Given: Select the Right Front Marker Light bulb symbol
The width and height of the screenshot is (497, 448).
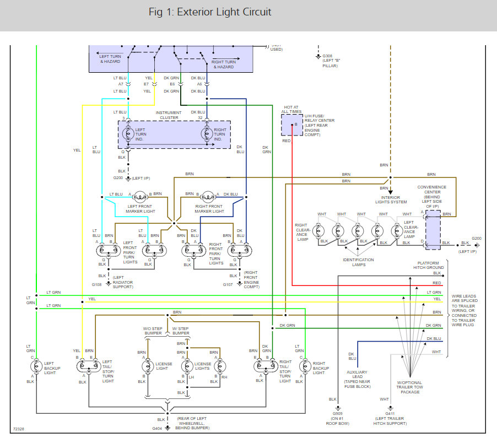Looking at the screenshot, I should pos(208,197).
